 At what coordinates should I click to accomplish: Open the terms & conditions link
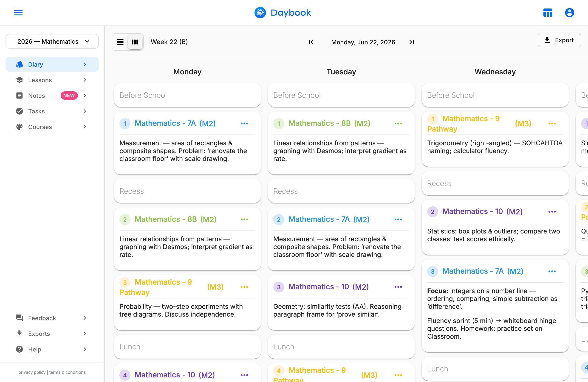tap(68, 372)
